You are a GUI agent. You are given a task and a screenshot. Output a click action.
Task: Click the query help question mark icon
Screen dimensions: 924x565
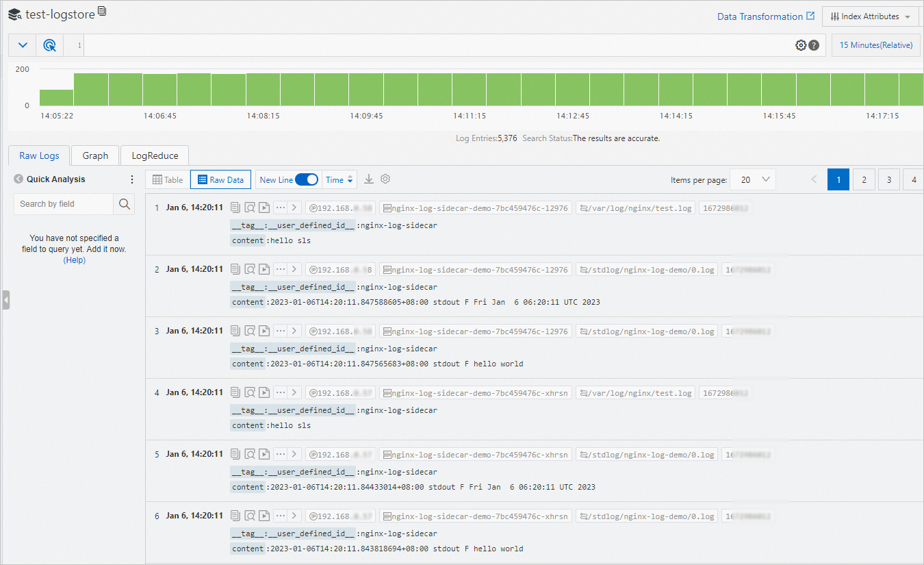pyautogui.click(x=814, y=45)
